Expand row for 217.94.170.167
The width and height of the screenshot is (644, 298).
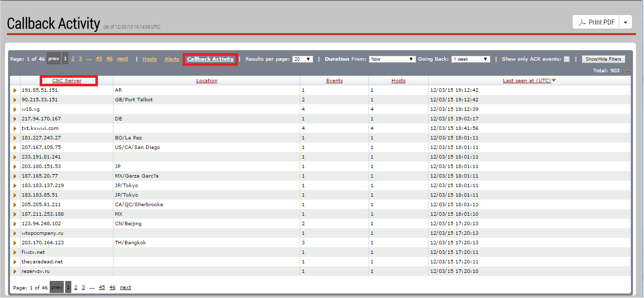click(15, 119)
